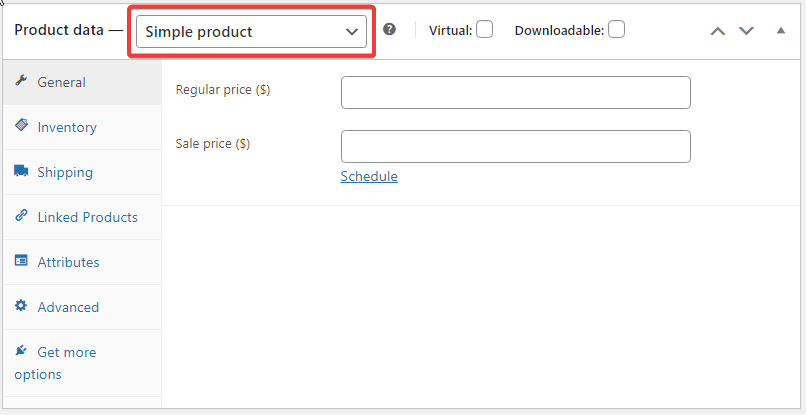Click the product type help question icon
The image size is (806, 415).
[390, 29]
